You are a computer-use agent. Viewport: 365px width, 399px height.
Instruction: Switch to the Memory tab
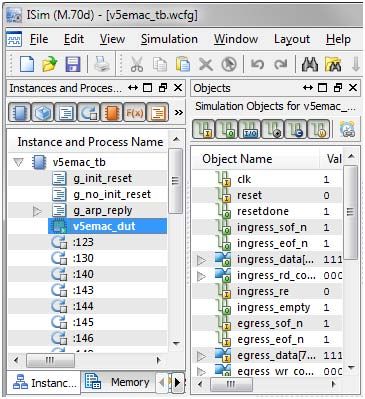pos(118,382)
